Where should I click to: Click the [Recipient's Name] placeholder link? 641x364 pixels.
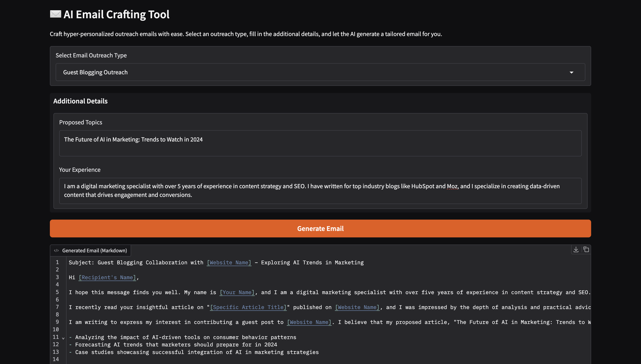[x=108, y=277]
